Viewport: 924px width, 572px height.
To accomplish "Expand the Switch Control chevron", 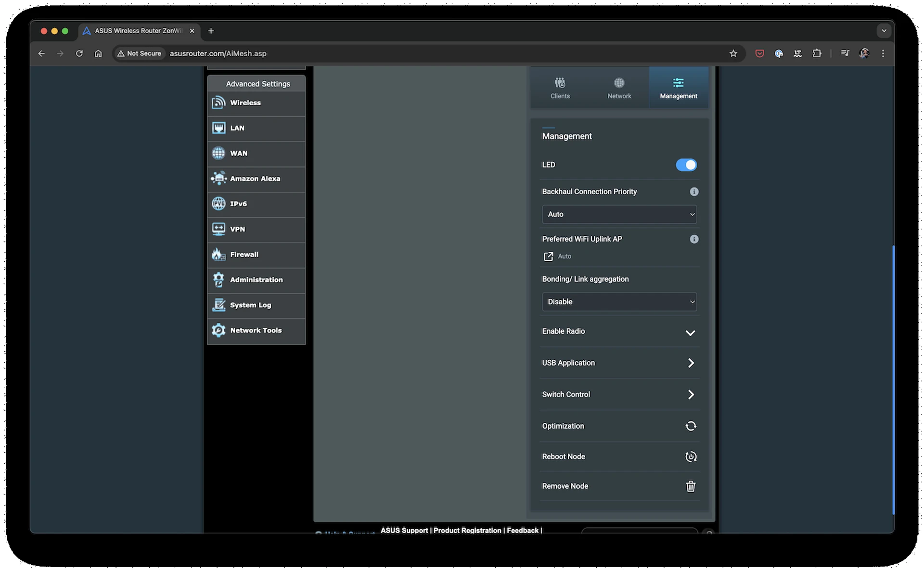I will pyautogui.click(x=691, y=394).
